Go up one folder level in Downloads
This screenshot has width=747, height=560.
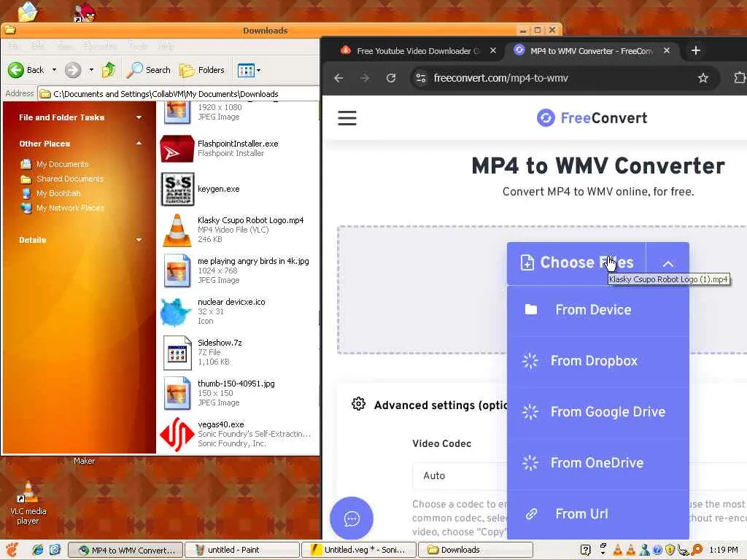109,70
